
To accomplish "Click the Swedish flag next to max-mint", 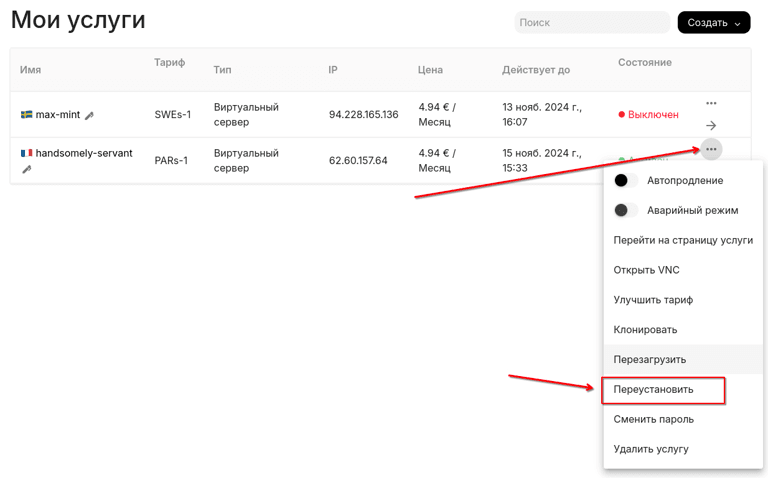I will (26, 115).
